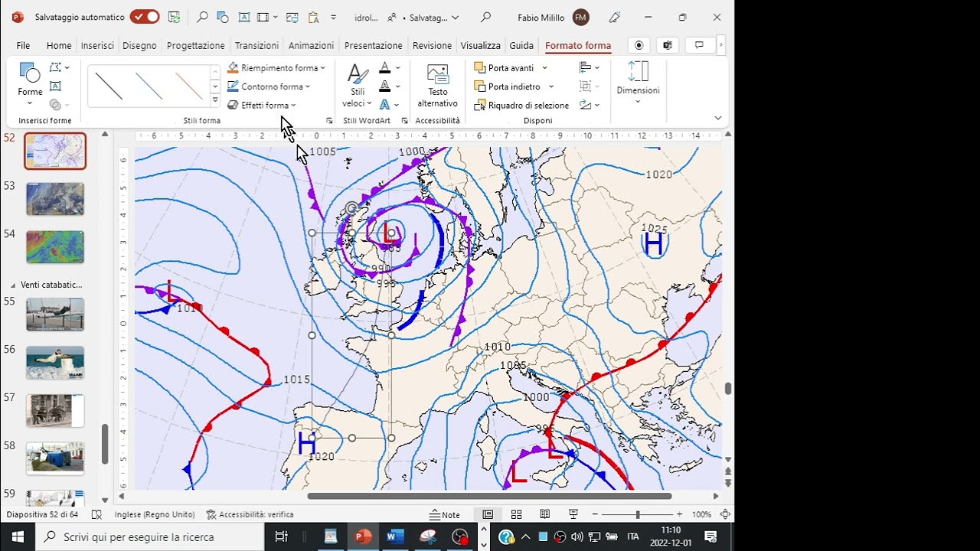Collapse the ribbon with the chevron
Screen dimensions: 980x551
[718, 118]
